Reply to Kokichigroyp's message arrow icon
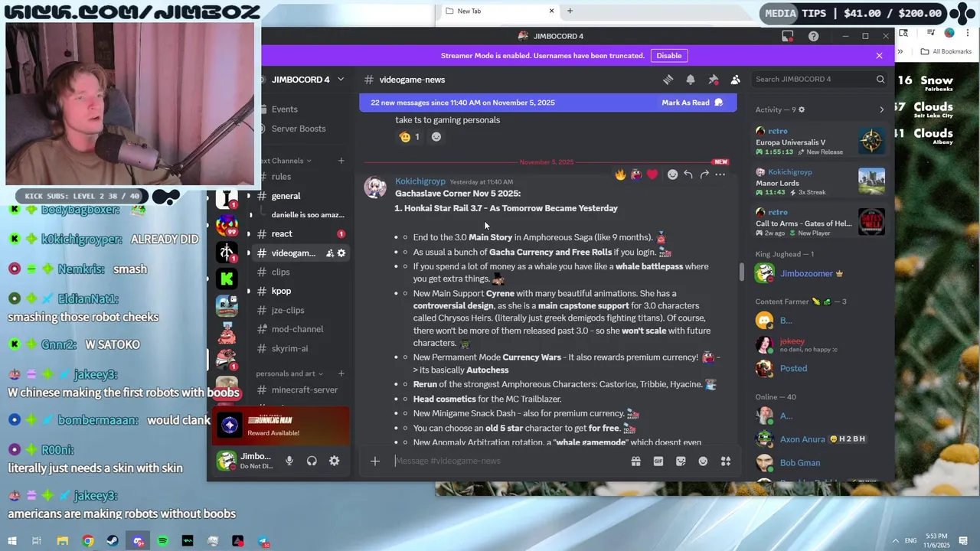The image size is (980, 551). [688, 174]
